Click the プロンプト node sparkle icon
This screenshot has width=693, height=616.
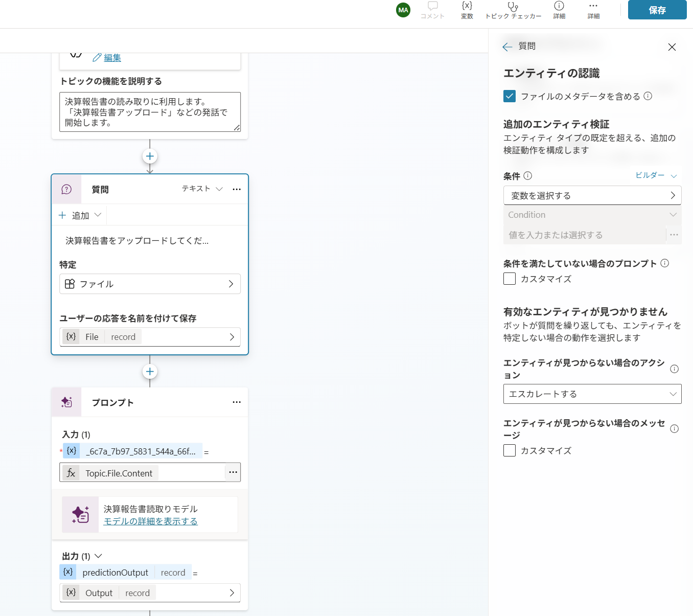67,402
